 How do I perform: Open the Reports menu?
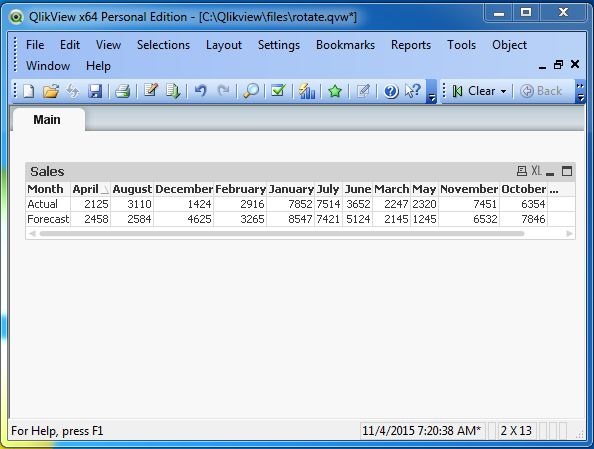[x=411, y=45]
